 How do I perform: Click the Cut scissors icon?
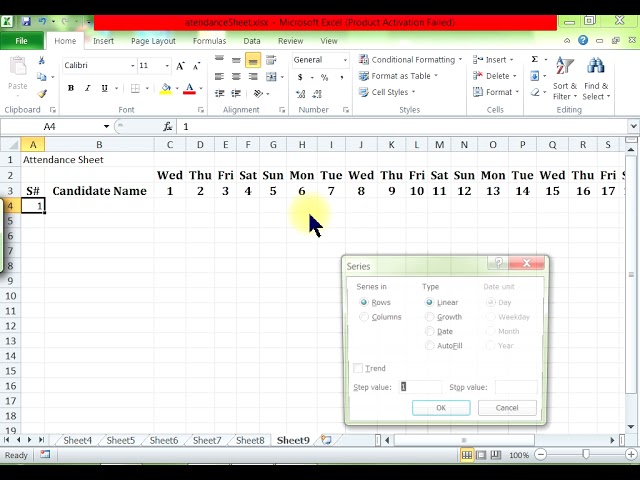coord(42,60)
